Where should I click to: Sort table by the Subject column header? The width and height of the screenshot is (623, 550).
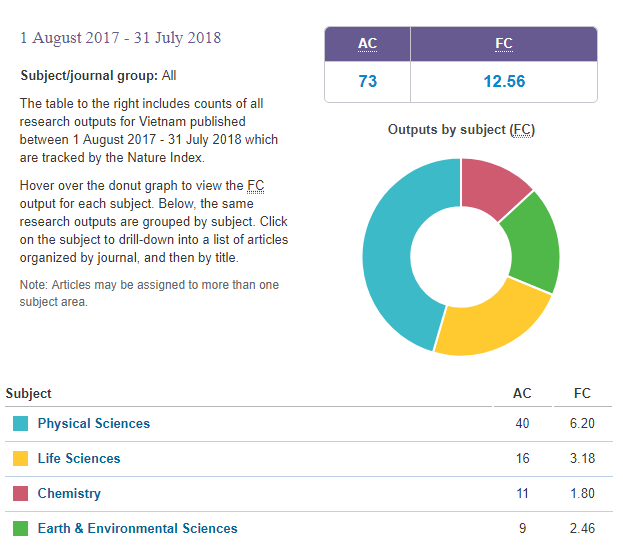29,393
